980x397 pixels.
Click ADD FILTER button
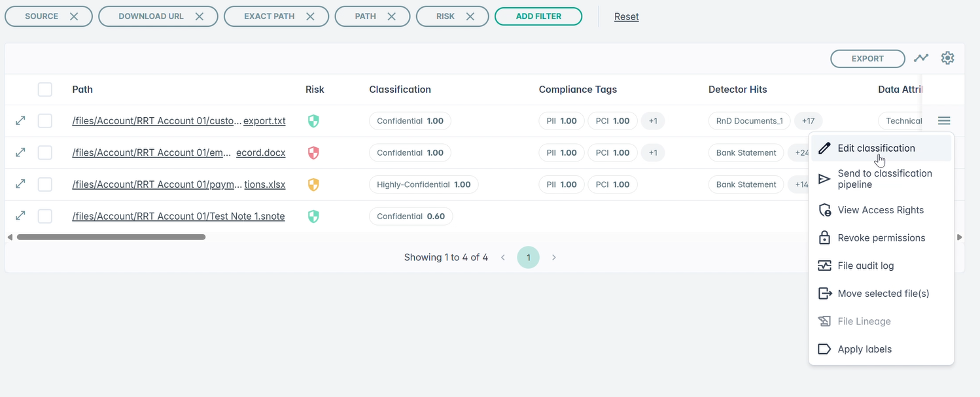coord(538,16)
